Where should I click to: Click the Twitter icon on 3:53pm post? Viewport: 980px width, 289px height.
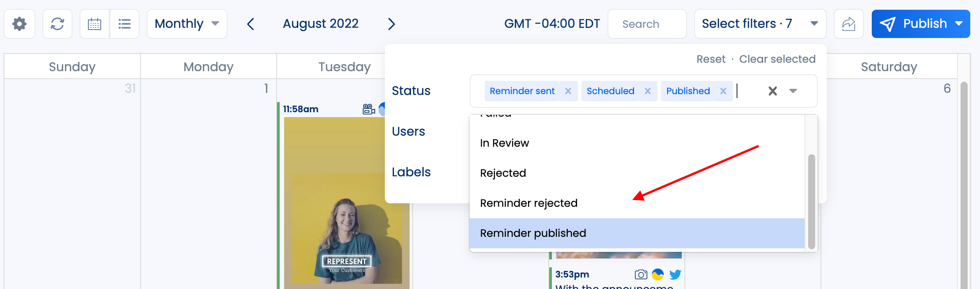point(675,274)
